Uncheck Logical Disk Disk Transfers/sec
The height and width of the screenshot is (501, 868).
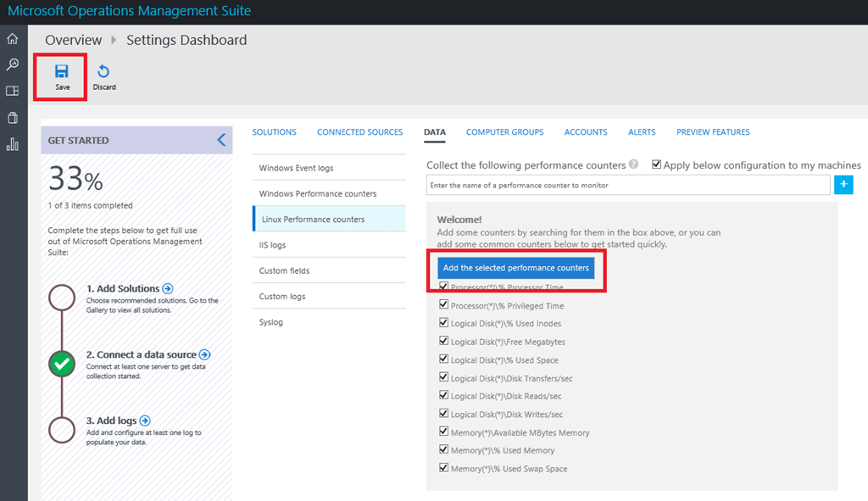443,377
